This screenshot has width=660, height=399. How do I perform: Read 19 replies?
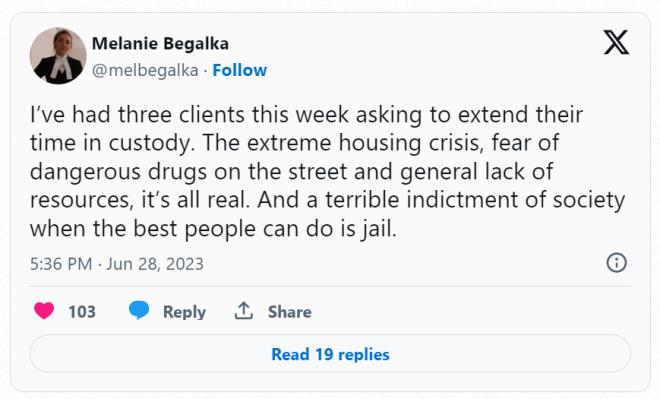(x=330, y=354)
